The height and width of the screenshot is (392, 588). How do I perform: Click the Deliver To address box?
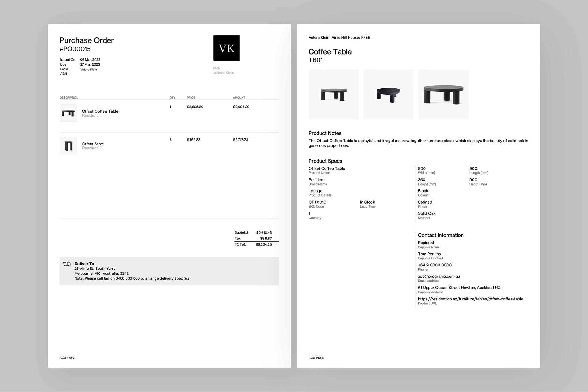point(169,271)
